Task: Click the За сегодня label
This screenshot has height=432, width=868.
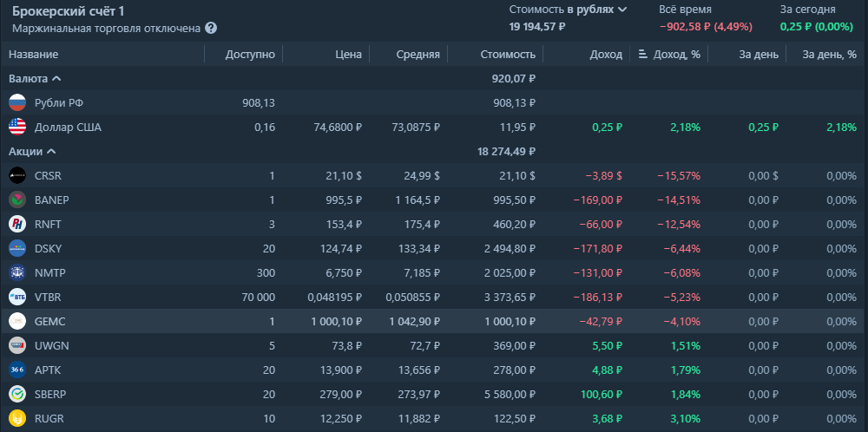Action: click(807, 10)
